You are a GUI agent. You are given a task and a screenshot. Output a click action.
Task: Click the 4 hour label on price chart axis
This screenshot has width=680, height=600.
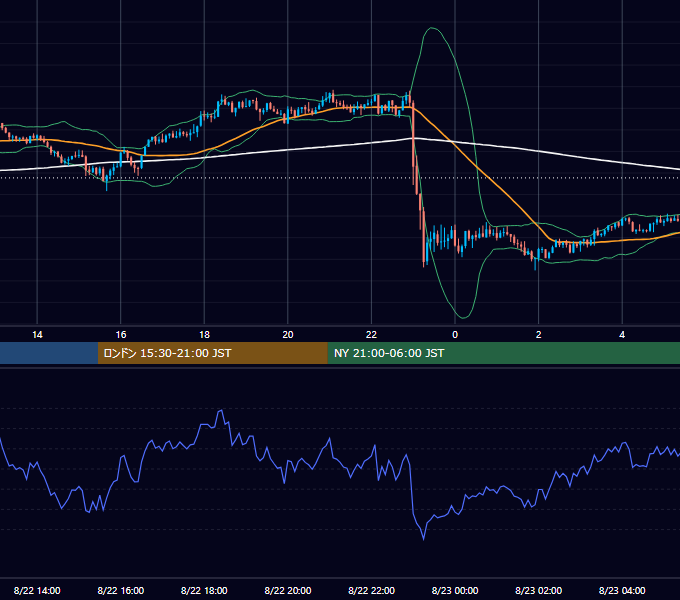pos(622,335)
